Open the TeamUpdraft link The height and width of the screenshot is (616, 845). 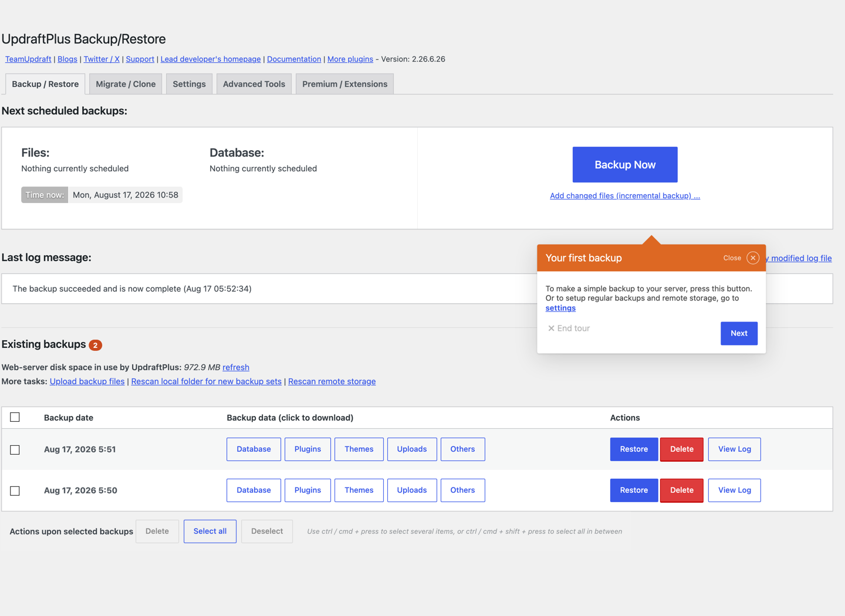tap(28, 59)
